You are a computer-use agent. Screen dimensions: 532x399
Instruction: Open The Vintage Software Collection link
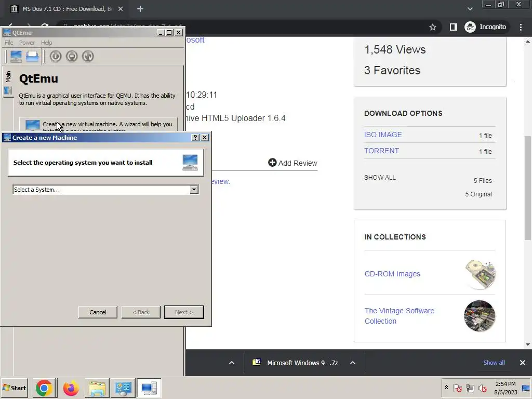pos(400,316)
